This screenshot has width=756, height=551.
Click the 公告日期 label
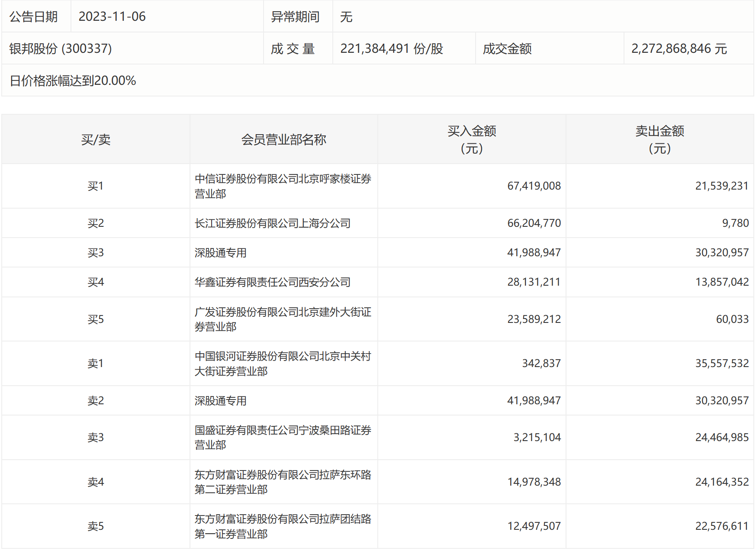coord(33,16)
